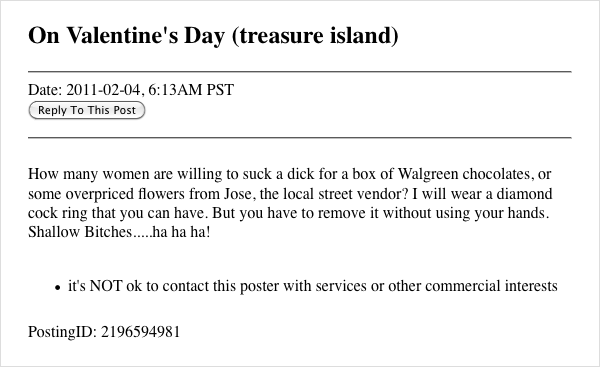Click the horizontal rule below the Reply button
Screen dimensions: 600x367
300,137
